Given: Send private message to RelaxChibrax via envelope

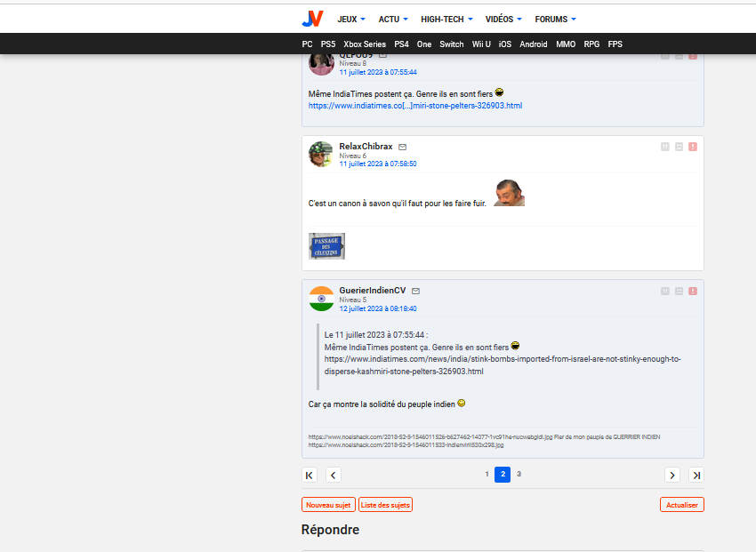Looking at the screenshot, I should (x=402, y=147).
